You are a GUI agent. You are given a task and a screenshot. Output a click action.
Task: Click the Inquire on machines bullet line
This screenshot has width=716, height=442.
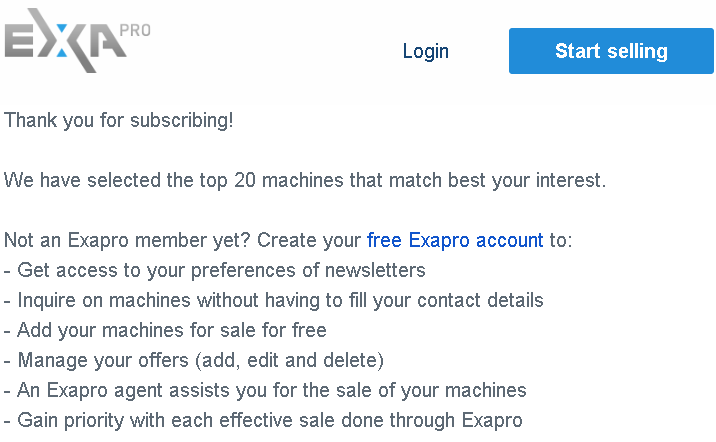point(274,300)
